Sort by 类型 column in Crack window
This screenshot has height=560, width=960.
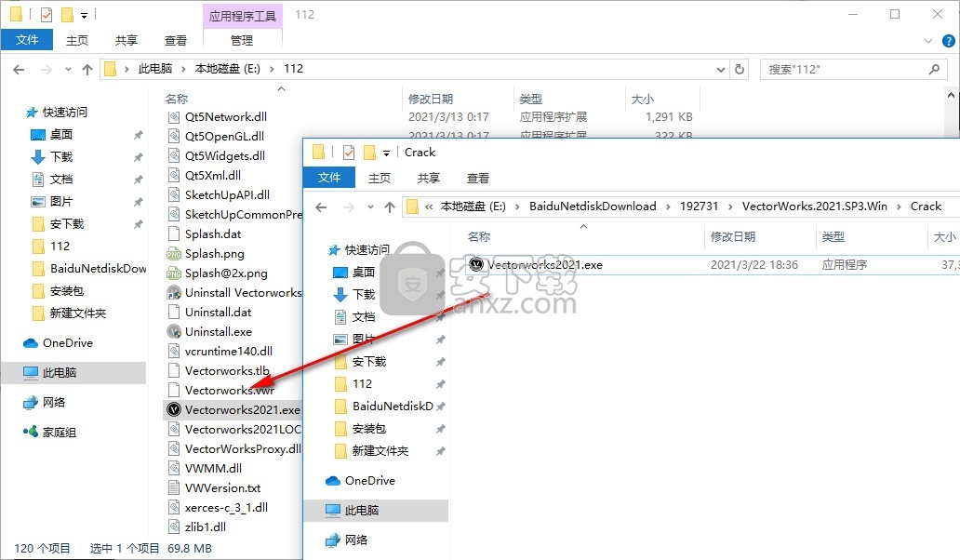(833, 237)
